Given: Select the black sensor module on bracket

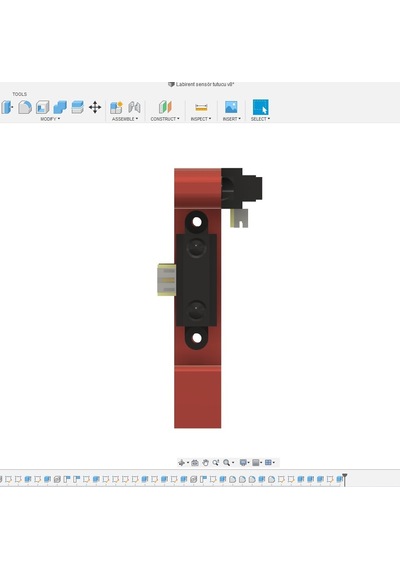Looking at the screenshot, I should point(196,280).
